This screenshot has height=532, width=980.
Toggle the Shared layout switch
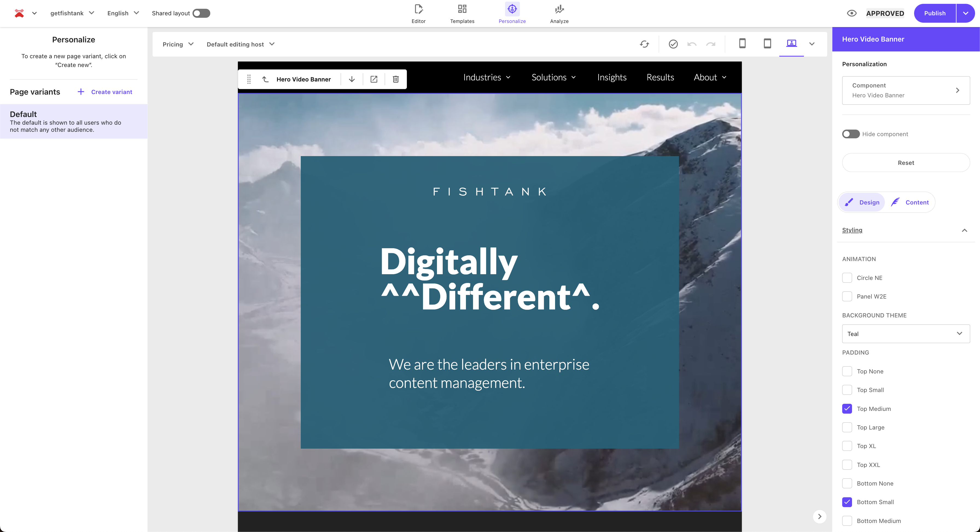click(201, 13)
